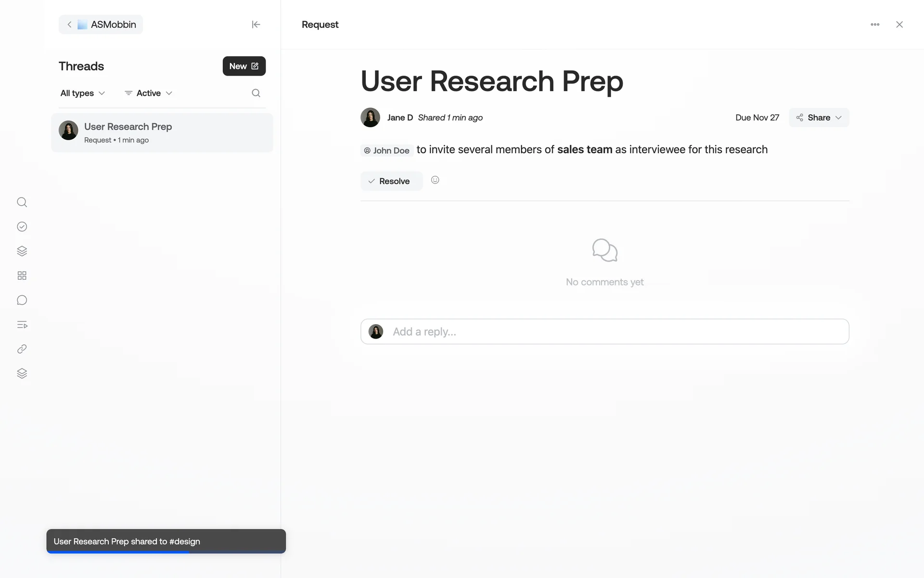
Task: Open the link icon in sidebar
Action: 22,349
